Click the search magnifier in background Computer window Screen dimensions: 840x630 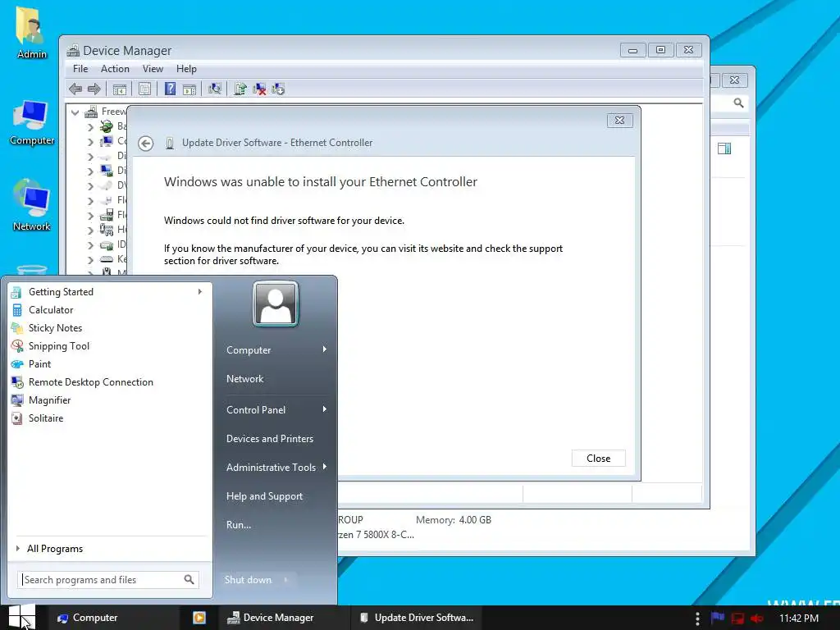[739, 103]
